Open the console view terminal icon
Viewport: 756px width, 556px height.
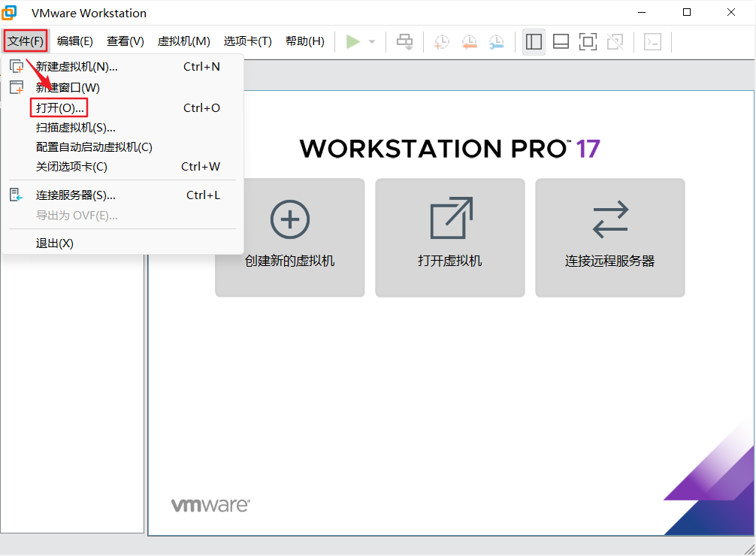pos(652,42)
